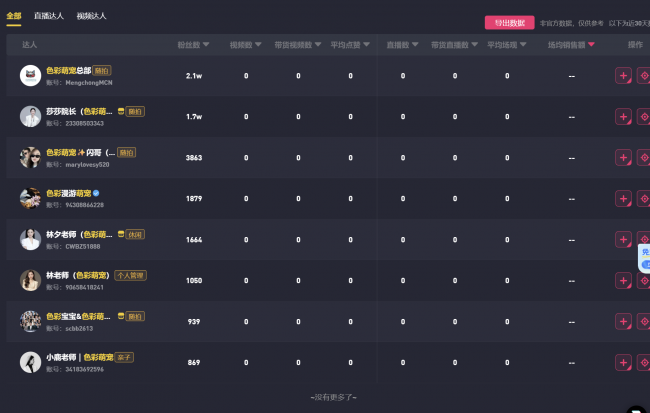Click shop badge icon beside 莎莎院长
Viewport: 650px width, 413px height.
[x=121, y=111]
